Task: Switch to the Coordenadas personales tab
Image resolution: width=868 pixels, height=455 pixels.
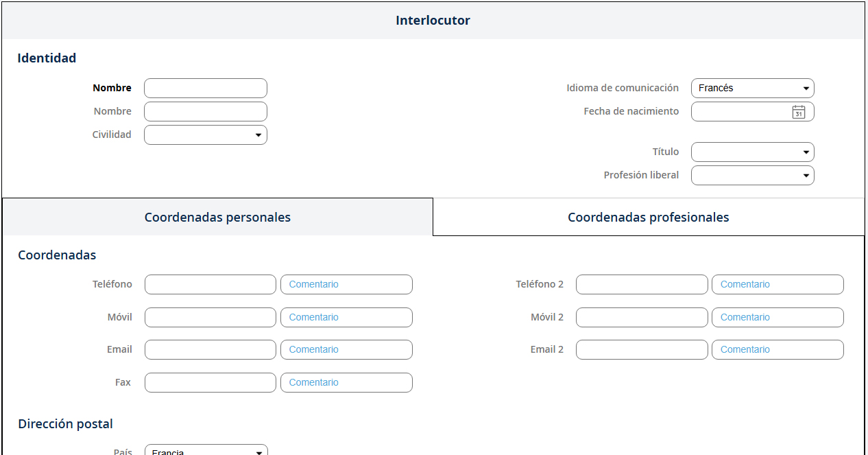Action: (x=217, y=218)
